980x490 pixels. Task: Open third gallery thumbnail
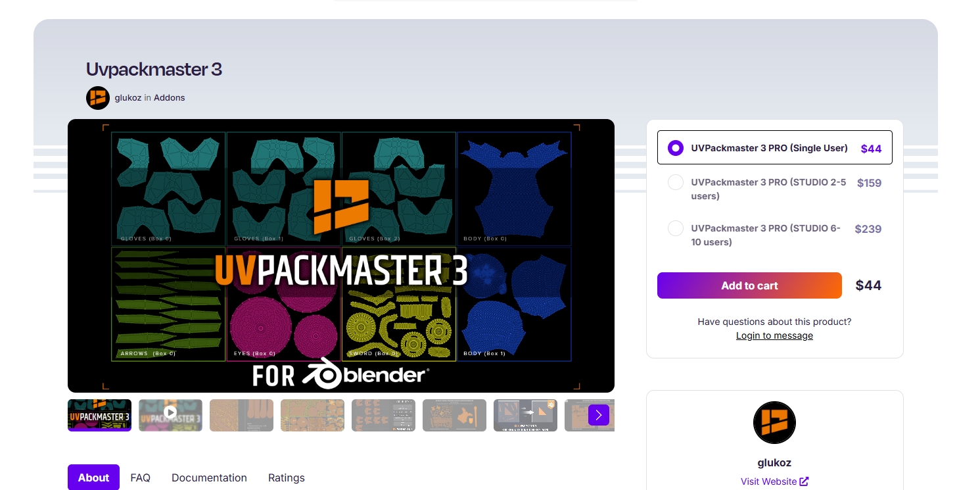tap(241, 415)
